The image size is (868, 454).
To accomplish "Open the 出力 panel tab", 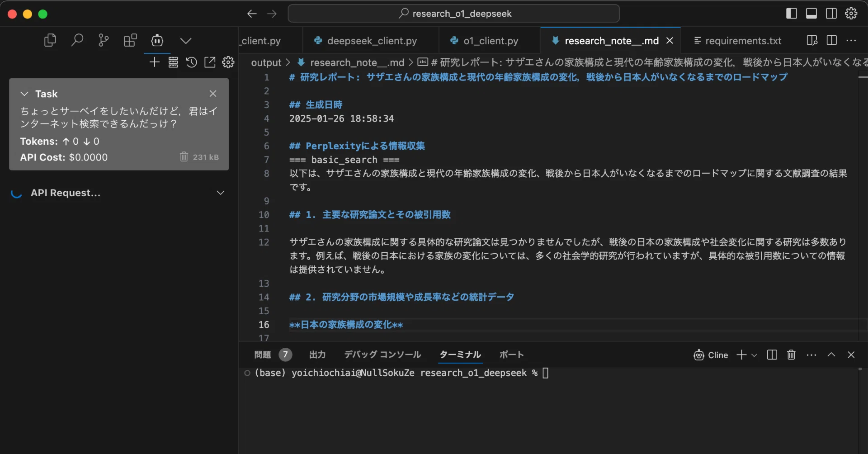I will (x=317, y=355).
